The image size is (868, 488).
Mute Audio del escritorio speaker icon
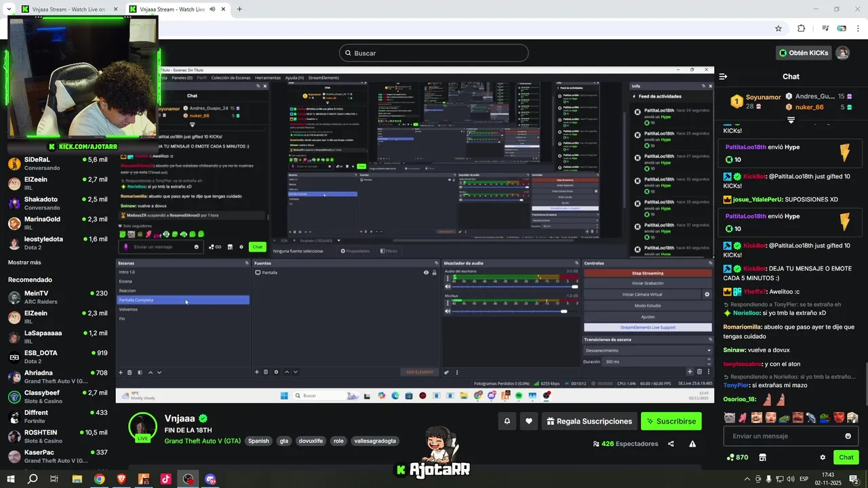(x=447, y=286)
